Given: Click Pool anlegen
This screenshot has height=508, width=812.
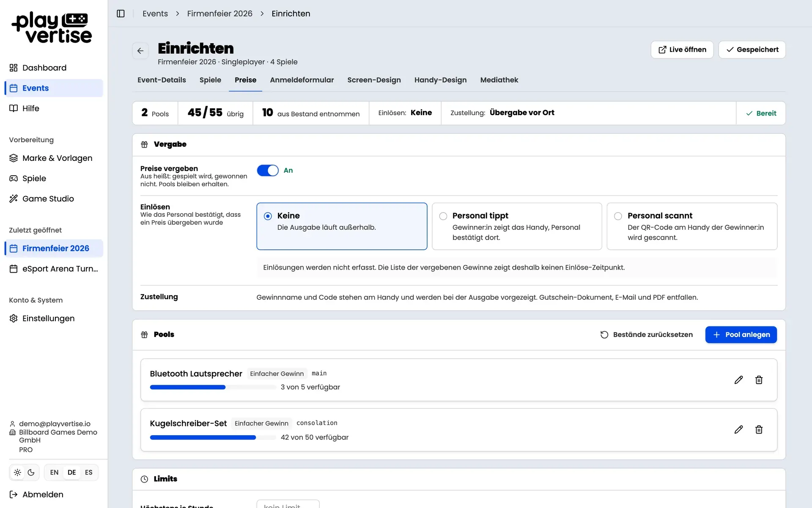Looking at the screenshot, I should (741, 334).
